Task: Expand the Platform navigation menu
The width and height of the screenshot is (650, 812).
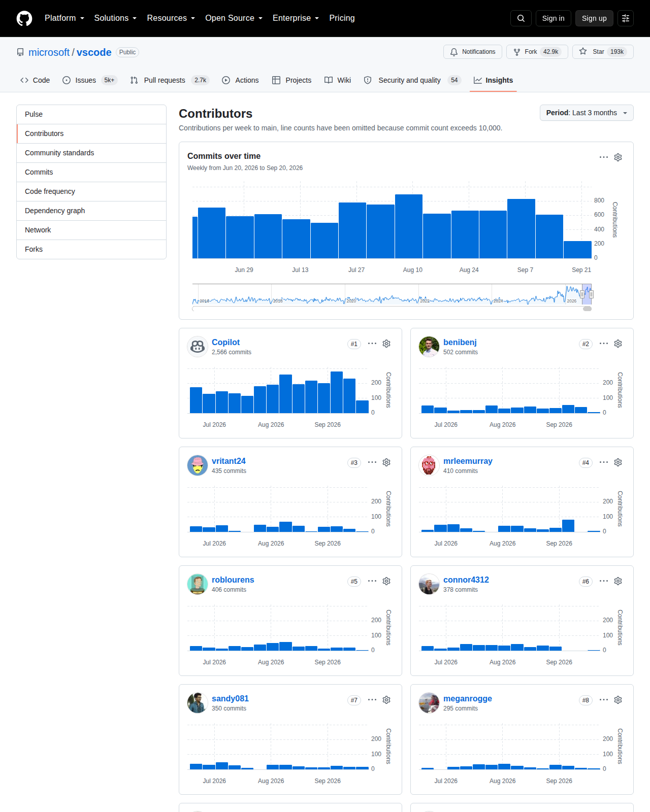Action: tap(64, 18)
